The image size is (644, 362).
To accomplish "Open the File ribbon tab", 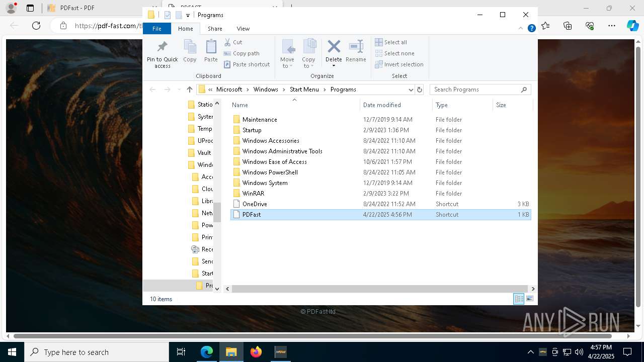I will coord(157,29).
